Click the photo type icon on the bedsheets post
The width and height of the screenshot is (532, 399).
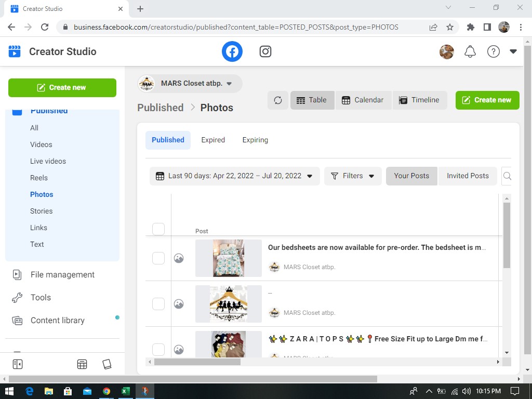click(x=179, y=258)
